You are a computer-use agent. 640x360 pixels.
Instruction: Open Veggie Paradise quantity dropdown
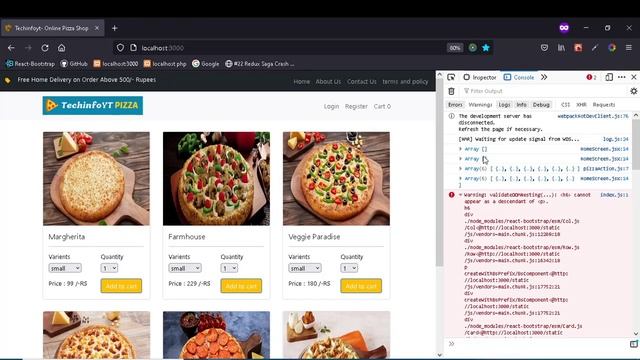pos(349,268)
